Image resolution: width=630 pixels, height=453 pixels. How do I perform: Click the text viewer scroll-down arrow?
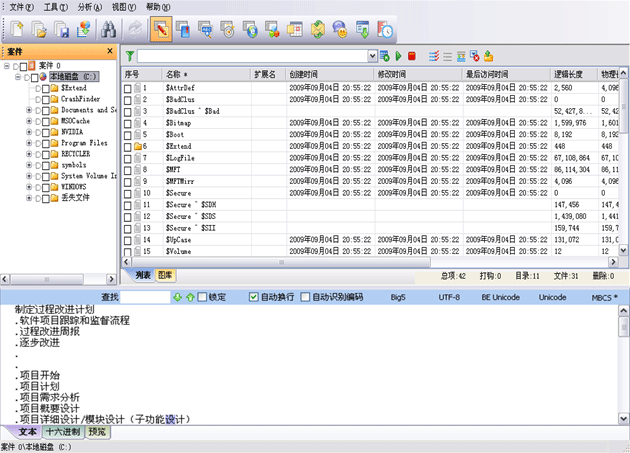[623, 419]
